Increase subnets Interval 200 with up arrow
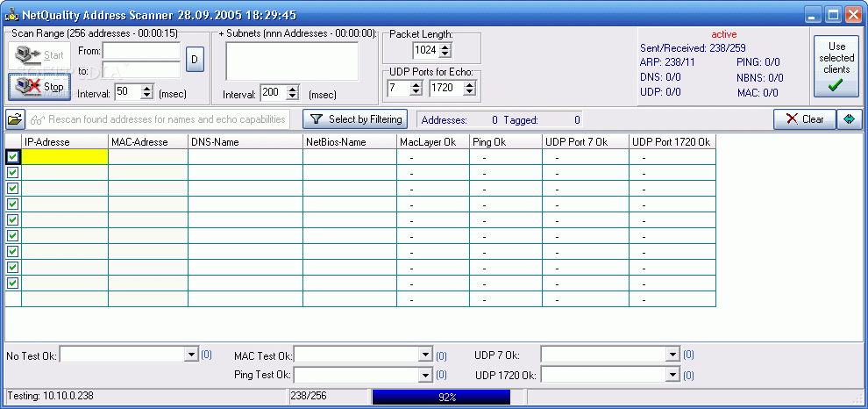Image resolution: width=868 pixels, height=409 pixels. coord(293,89)
